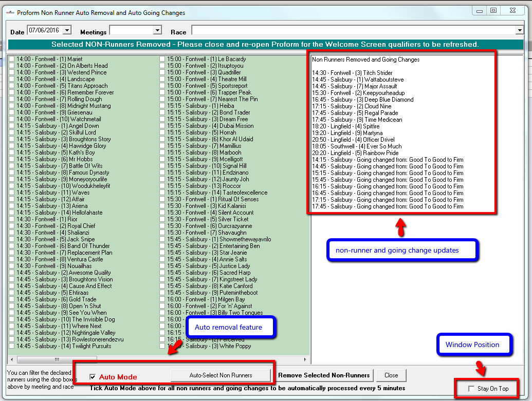This screenshot has width=532, height=401.
Task: Click the 17:45 Salisbury going changed log line
Action: coord(388,206)
